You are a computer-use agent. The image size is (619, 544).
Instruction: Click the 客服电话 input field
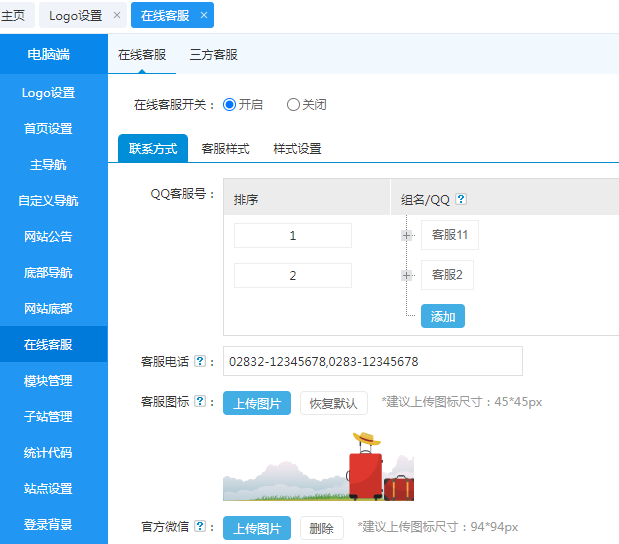(x=372, y=361)
